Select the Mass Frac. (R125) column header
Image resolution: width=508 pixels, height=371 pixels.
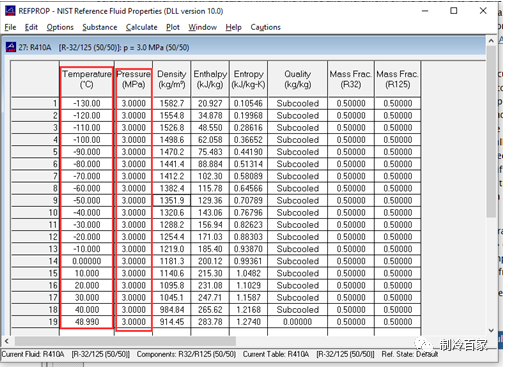tap(398, 79)
